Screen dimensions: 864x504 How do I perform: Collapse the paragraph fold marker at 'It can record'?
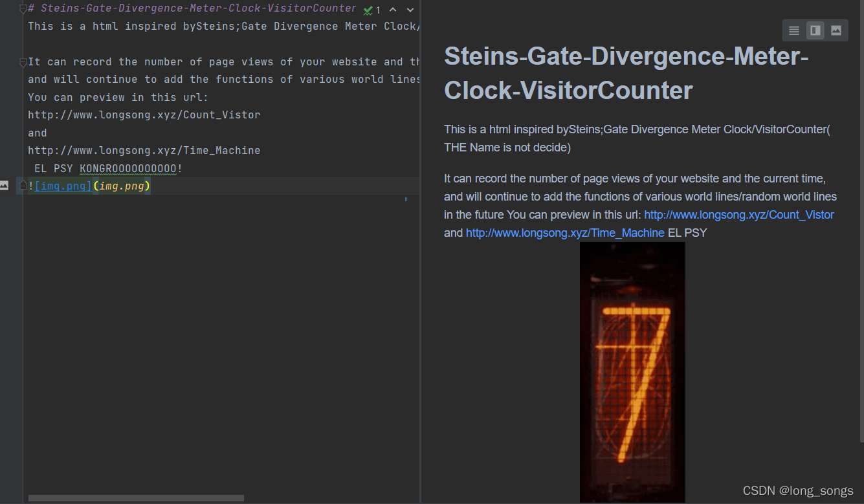[23, 62]
